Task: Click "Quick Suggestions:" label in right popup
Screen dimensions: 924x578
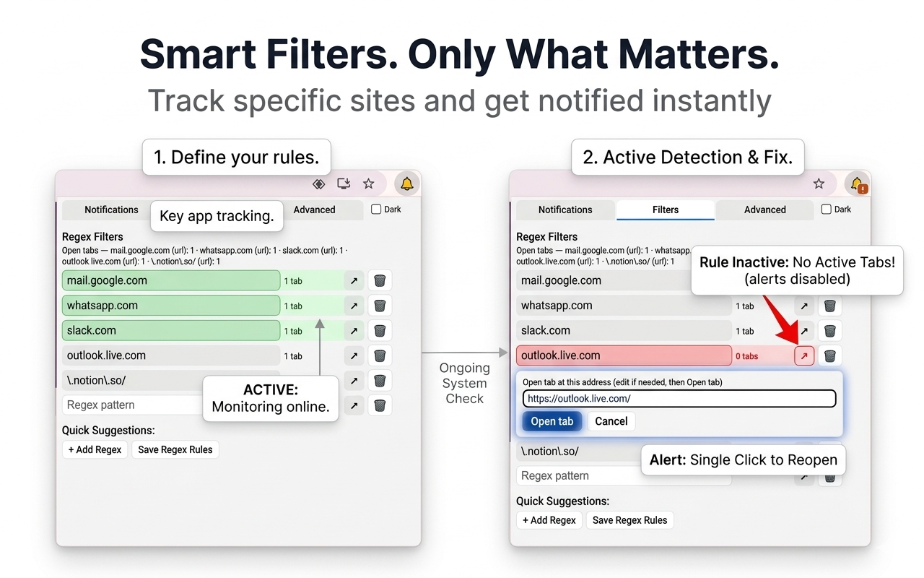Action: tap(563, 501)
